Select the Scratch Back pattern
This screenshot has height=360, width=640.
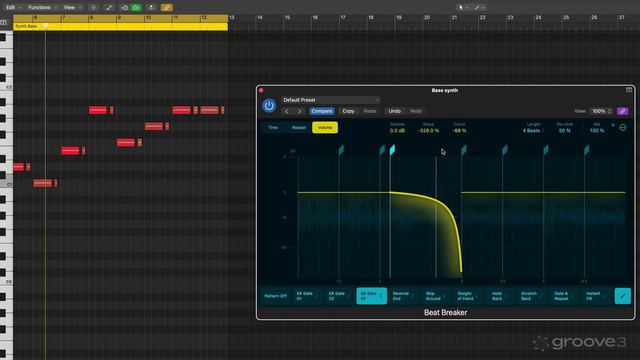point(532,296)
